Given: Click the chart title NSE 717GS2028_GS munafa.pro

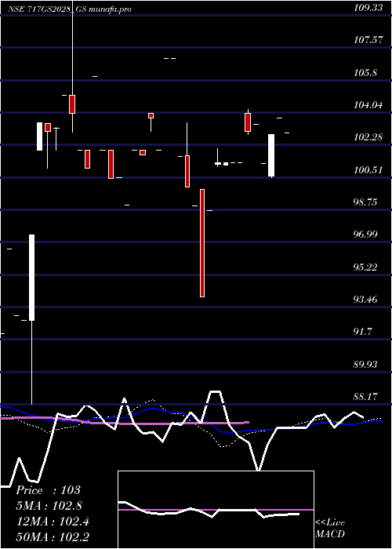Looking at the screenshot, I should pyautogui.click(x=70, y=9).
